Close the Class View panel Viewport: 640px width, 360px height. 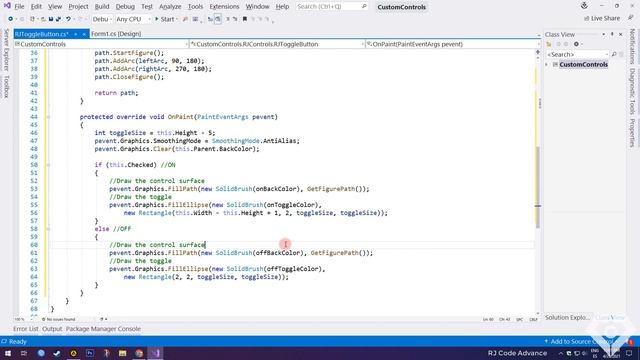[x=621, y=35]
